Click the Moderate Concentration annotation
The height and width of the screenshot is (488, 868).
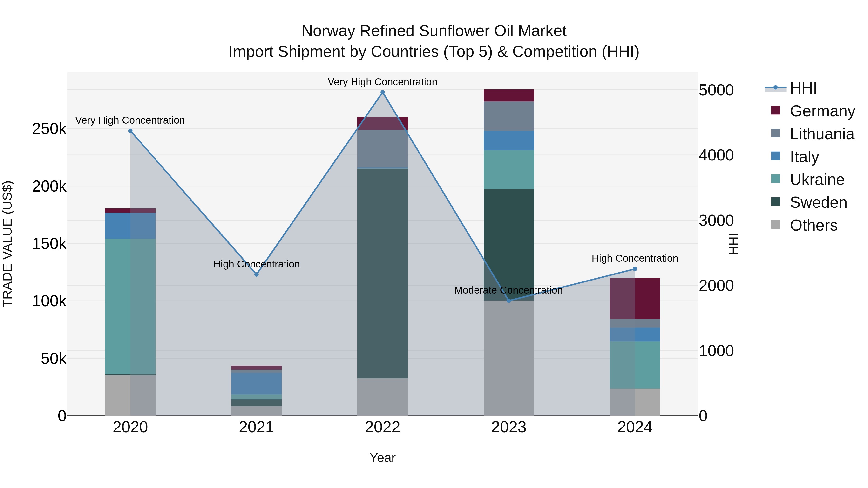pos(509,290)
